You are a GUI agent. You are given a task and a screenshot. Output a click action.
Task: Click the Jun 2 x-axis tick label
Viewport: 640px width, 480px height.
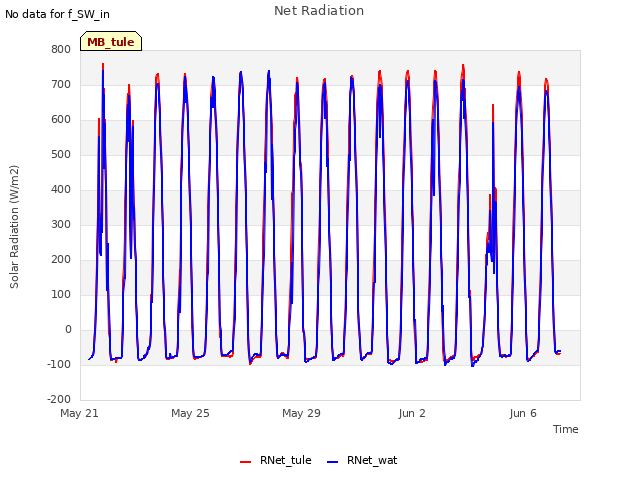(412, 413)
